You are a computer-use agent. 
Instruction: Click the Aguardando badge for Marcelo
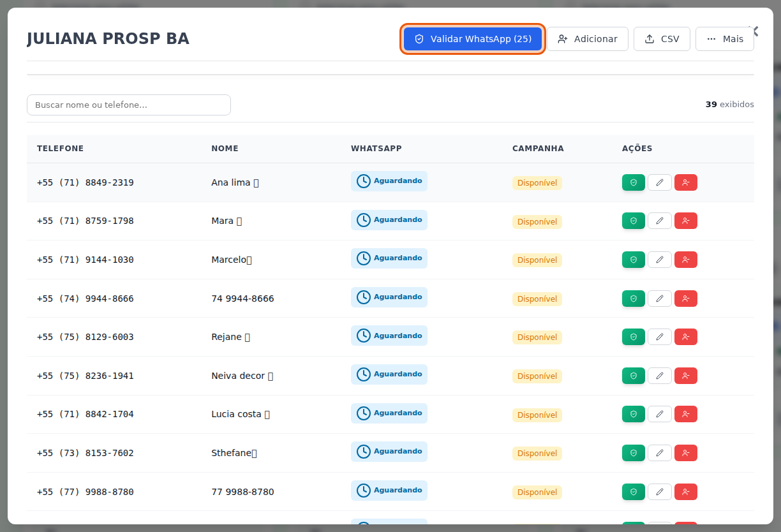[389, 258]
